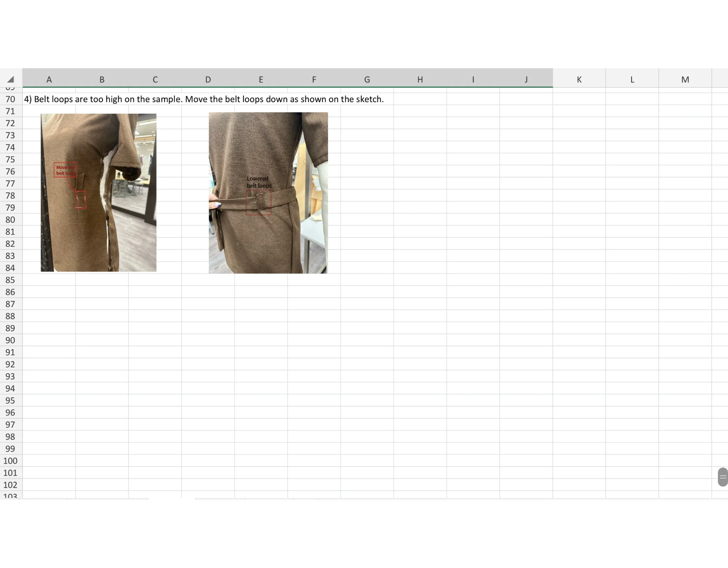Select column L header

pos(632,79)
